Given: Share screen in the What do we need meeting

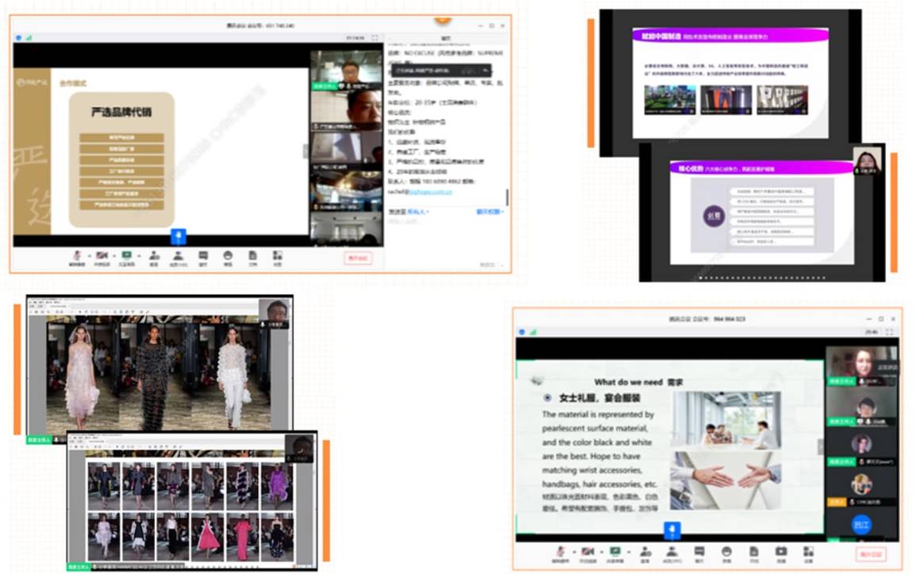Looking at the screenshot, I should (615, 555).
